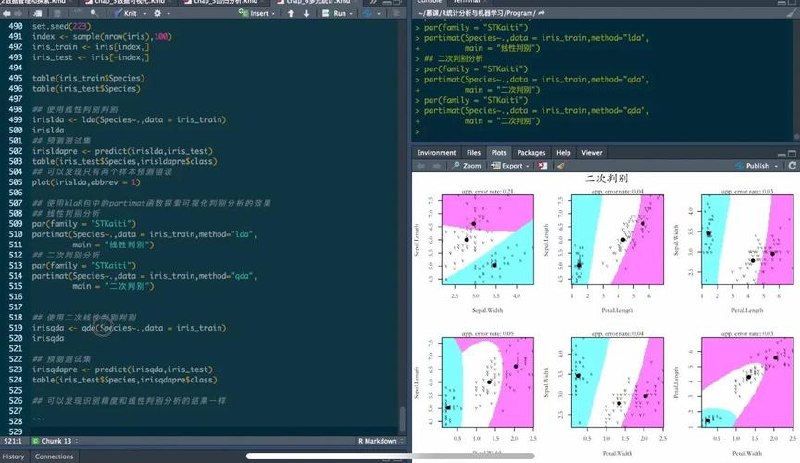
Task: Knit the current R Markdown document
Action: pyautogui.click(x=126, y=13)
